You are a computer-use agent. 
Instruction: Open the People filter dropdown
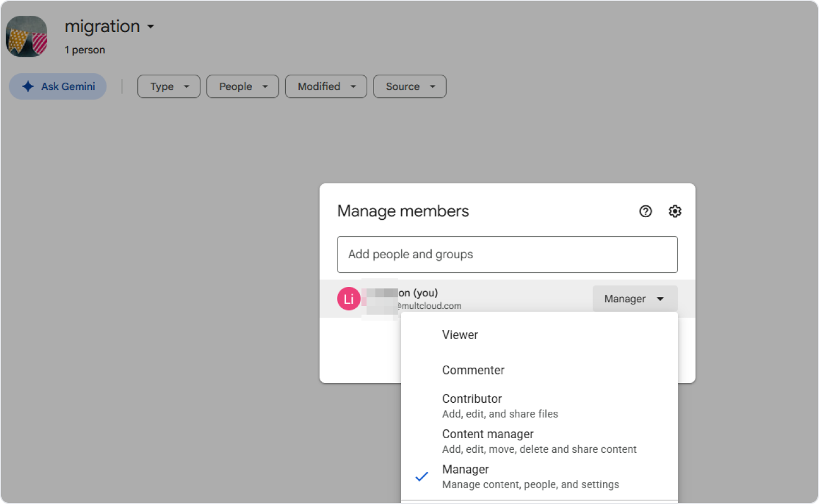242,87
